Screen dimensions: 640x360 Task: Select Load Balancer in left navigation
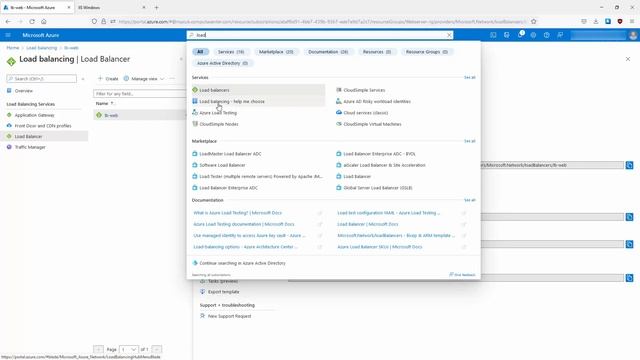point(44,136)
